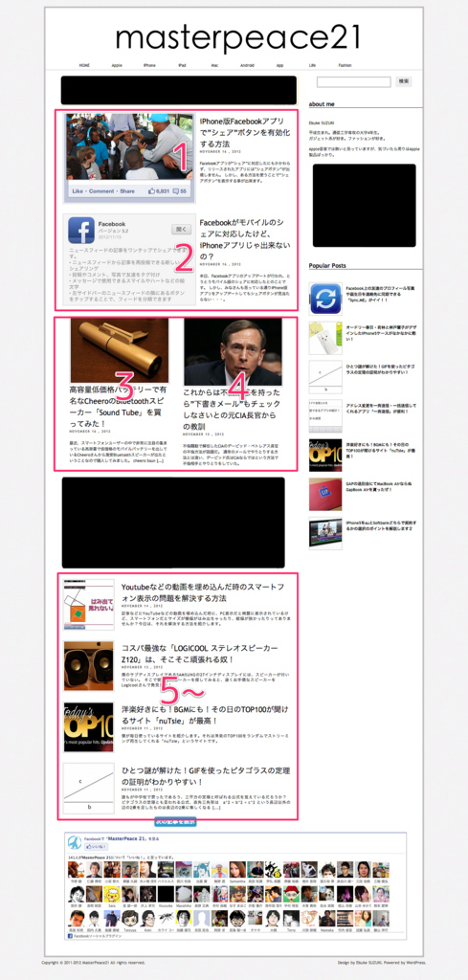Click the Logicool speaker post thumbnail

pyautogui.click(x=88, y=666)
